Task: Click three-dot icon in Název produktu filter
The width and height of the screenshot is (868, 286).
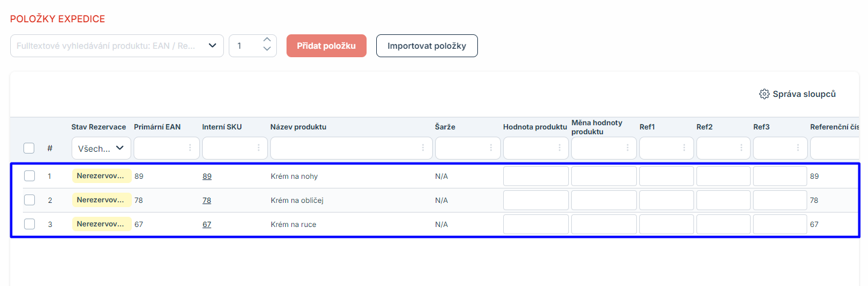Action: [423, 148]
